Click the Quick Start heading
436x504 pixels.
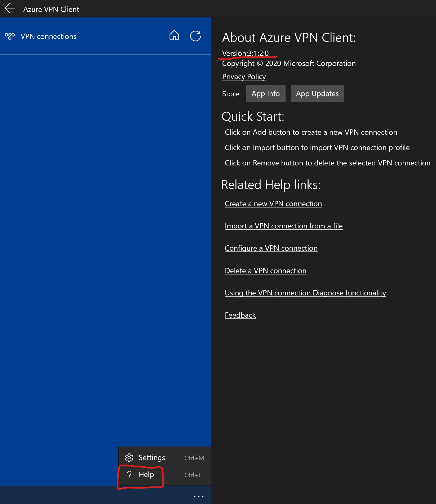[253, 116]
